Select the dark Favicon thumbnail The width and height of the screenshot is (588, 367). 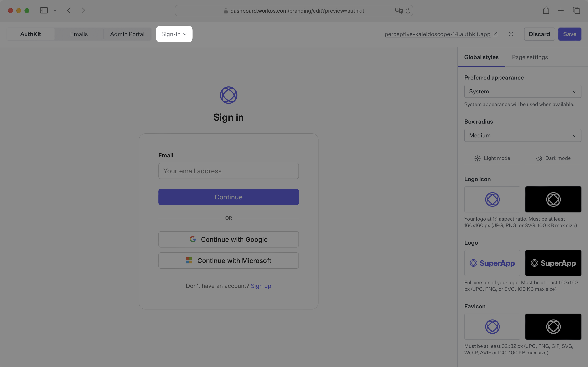[553, 326]
